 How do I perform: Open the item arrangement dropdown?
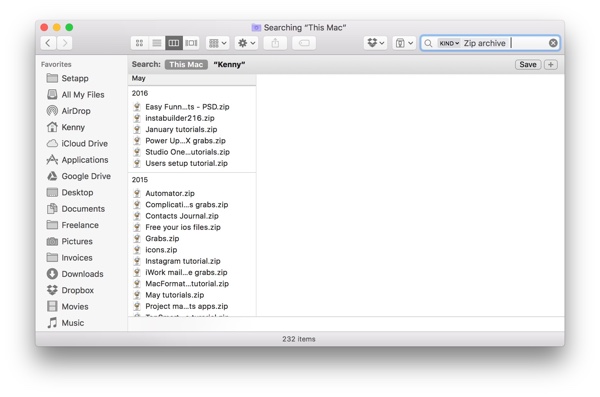pyautogui.click(x=217, y=43)
